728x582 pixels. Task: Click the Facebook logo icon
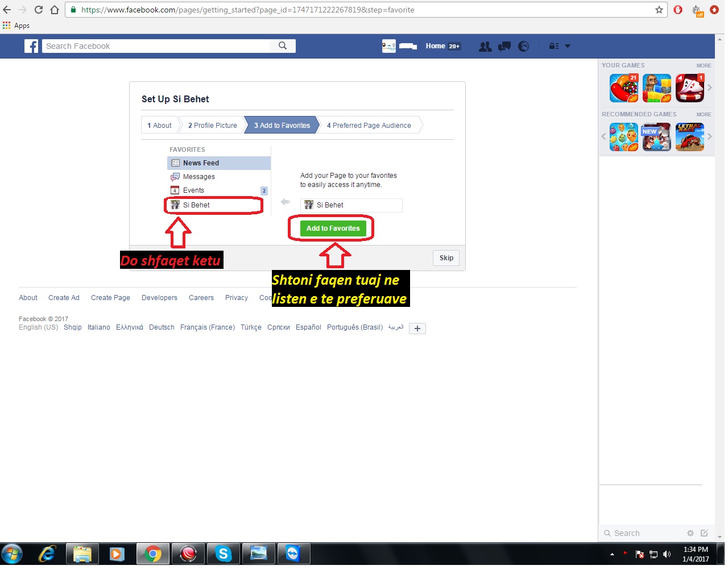pos(31,46)
